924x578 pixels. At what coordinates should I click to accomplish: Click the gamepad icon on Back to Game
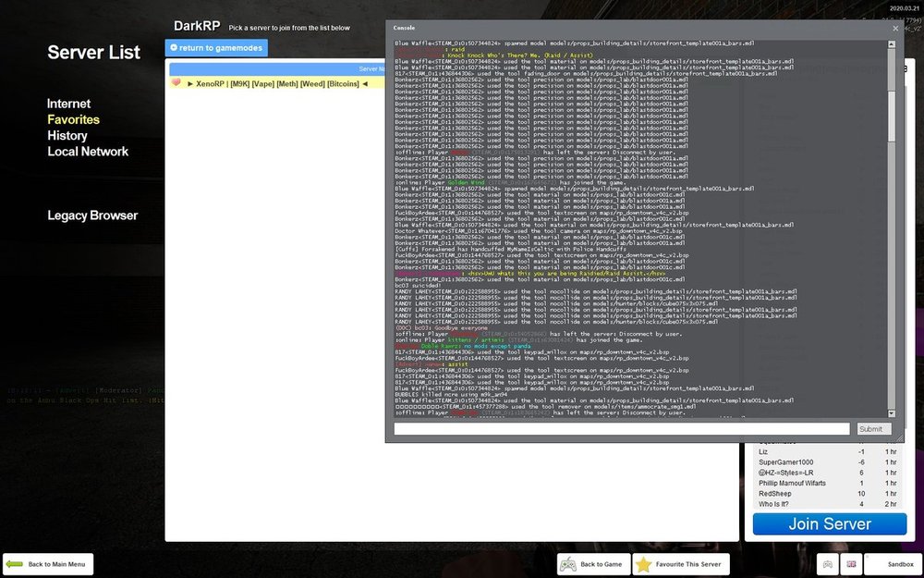point(569,564)
